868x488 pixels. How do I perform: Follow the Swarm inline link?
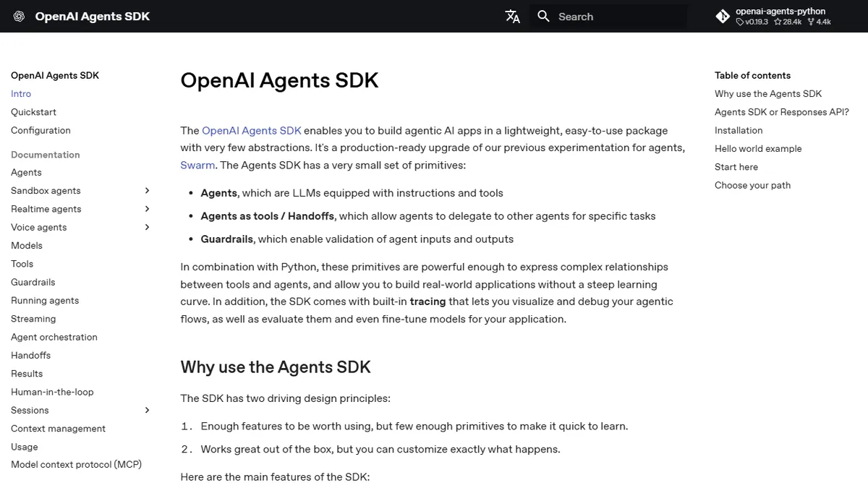point(197,165)
